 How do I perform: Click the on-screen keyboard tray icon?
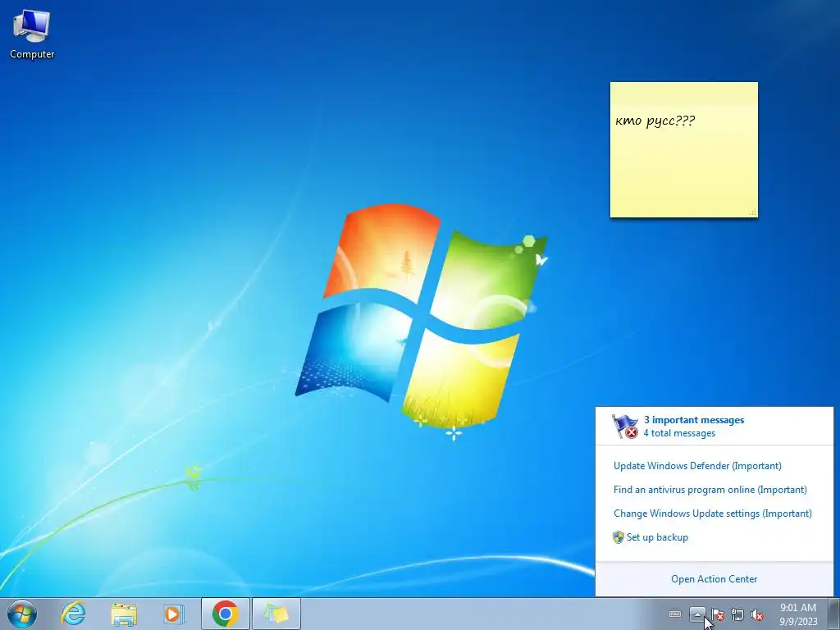click(675, 614)
